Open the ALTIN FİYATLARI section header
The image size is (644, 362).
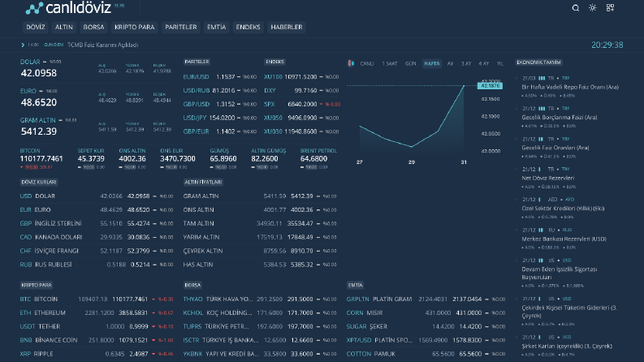203,182
